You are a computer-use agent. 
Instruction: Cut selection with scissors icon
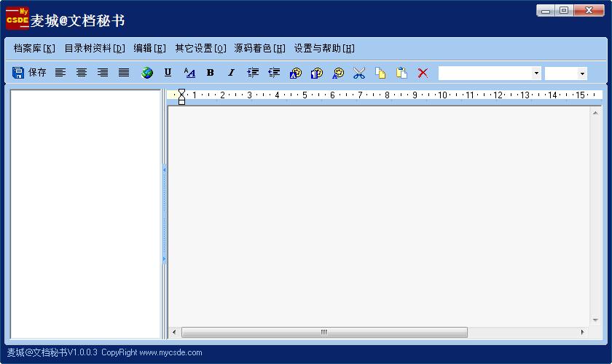359,73
